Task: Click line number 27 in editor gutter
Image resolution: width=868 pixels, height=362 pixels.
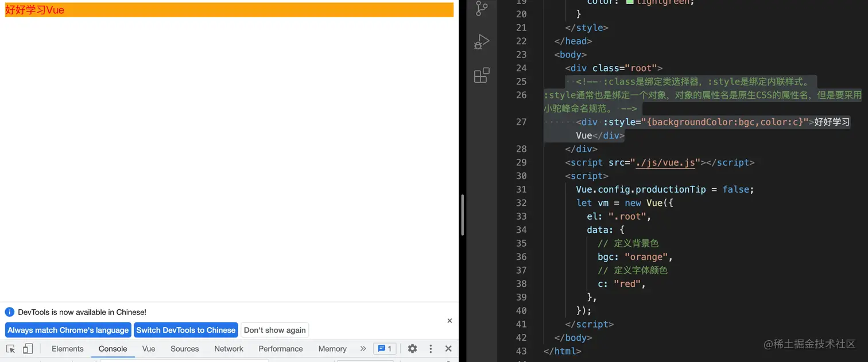Action: [x=521, y=122]
